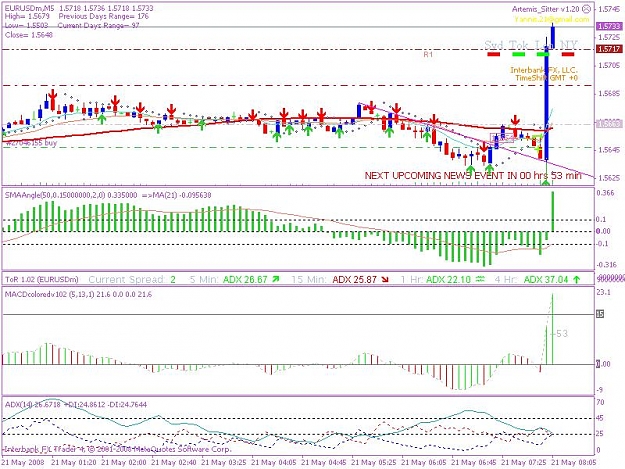This screenshot has height=469, width=625.
Task: Click the 1 Hr ADX 22.10 value
Action: [x=448, y=280]
